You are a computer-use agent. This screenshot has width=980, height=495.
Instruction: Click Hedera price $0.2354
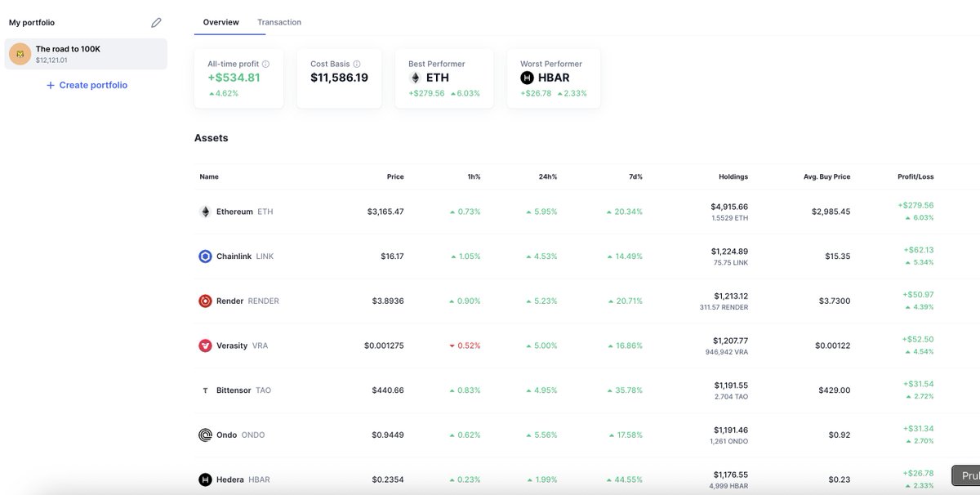[388, 479]
